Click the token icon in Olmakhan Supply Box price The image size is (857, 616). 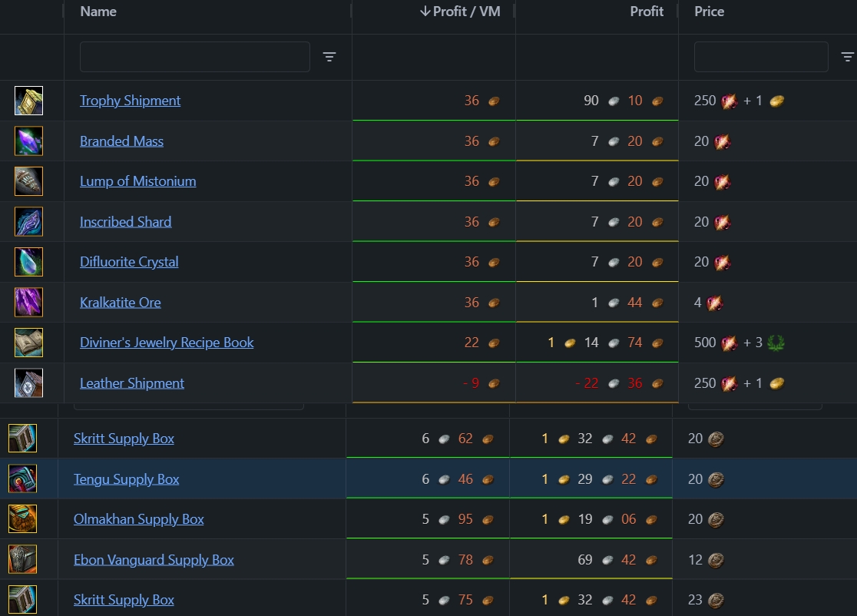716,519
